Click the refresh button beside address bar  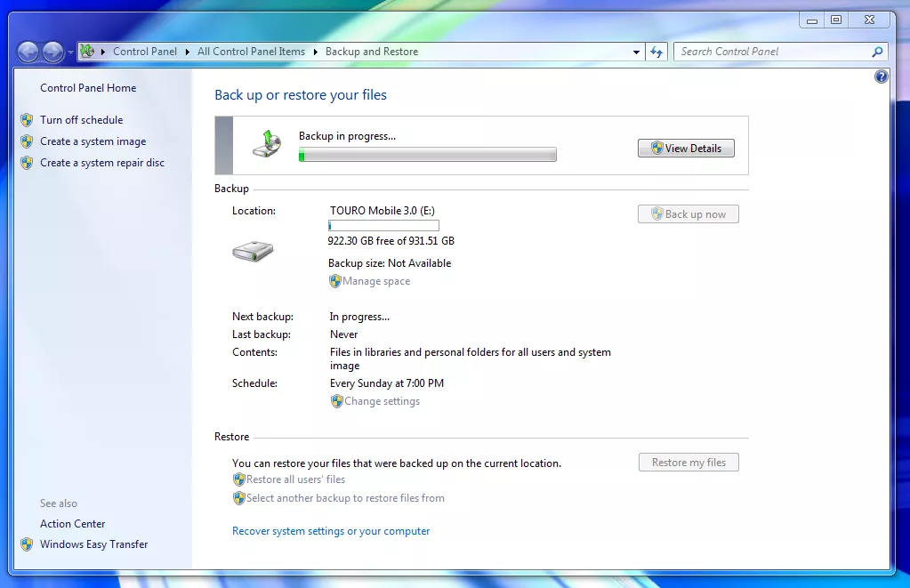coord(656,52)
